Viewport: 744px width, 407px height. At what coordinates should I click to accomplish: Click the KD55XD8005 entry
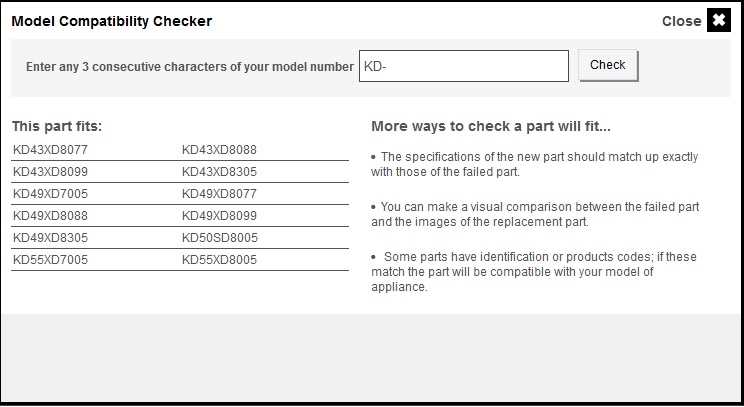point(220,260)
